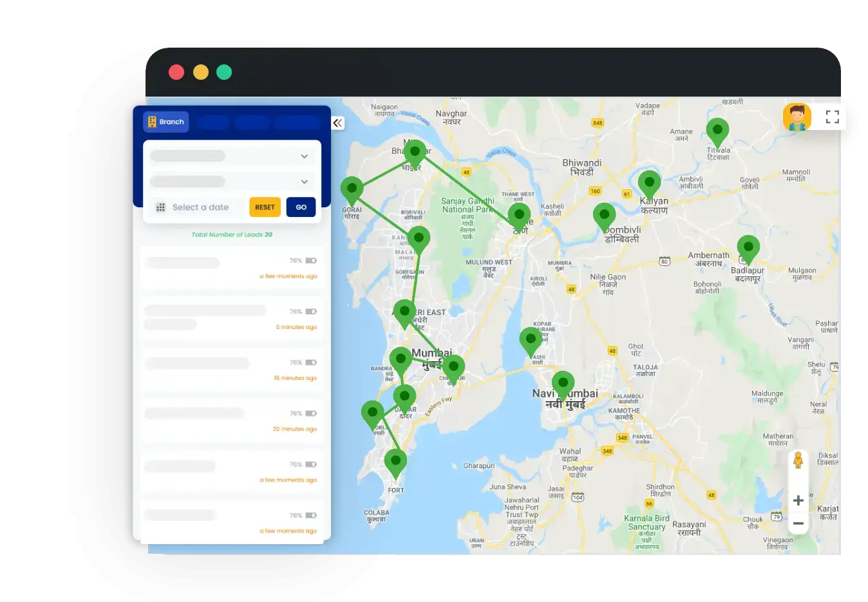The width and height of the screenshot is (868, 602).
Task: Click the map pin at Bhayandar
Action: 415,155
